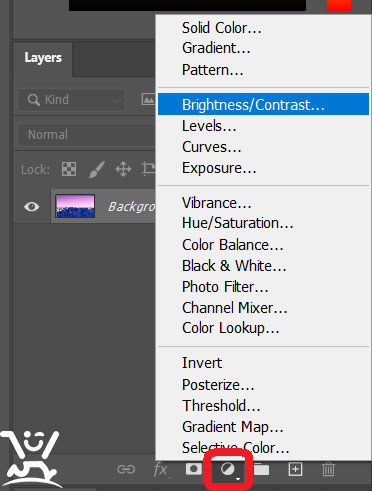Lock image pixels brush icon
372x491 pixels.
click(97, 169)
